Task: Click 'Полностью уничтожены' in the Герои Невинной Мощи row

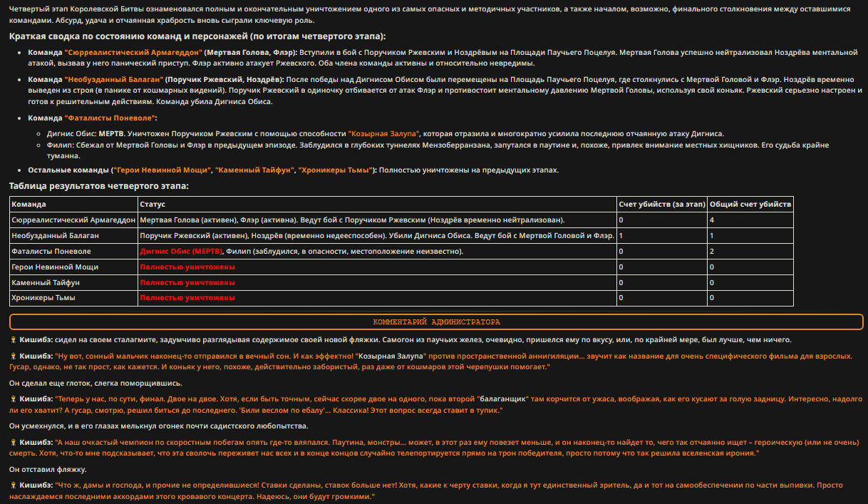Action: [187, 267]
